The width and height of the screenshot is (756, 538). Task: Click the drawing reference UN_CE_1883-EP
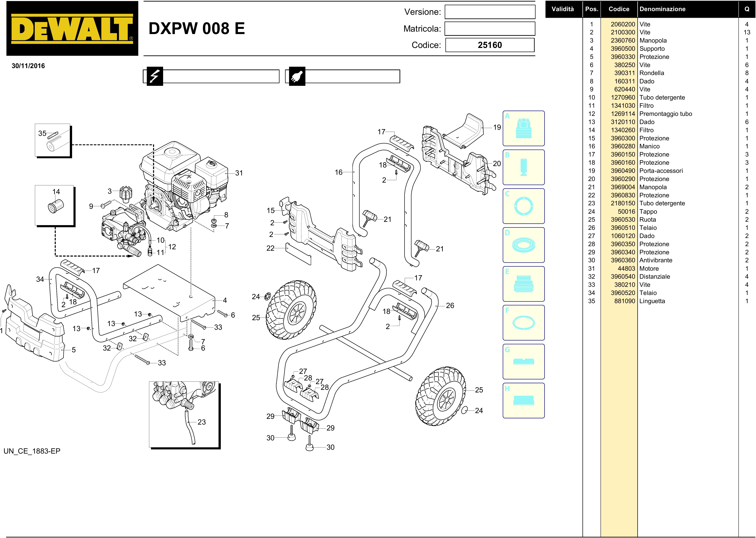click(32, 451)
